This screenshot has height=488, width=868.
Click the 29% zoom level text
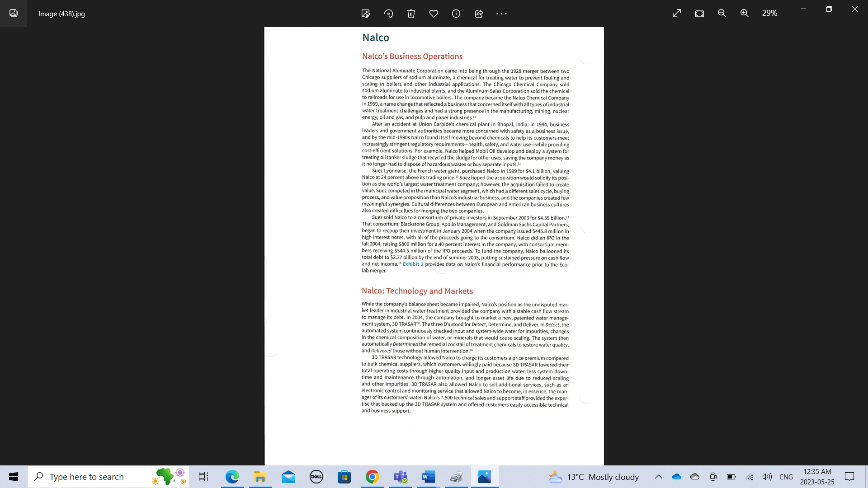pyautogui.click(x=769, y=14)
